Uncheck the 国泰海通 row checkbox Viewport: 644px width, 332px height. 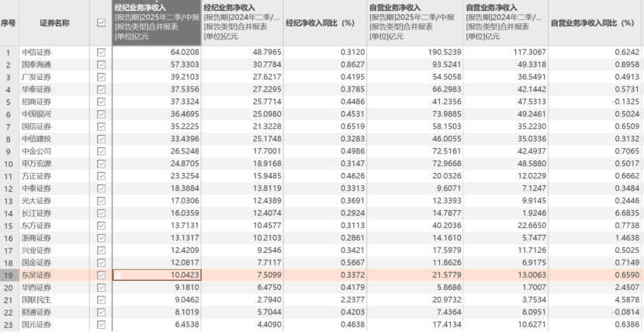click(101, 65)
